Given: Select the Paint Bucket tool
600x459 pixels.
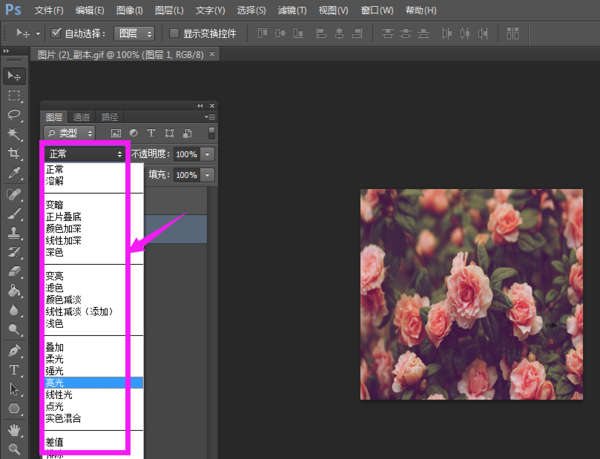Looking at the screenshot, I should (x=14, y=291).
